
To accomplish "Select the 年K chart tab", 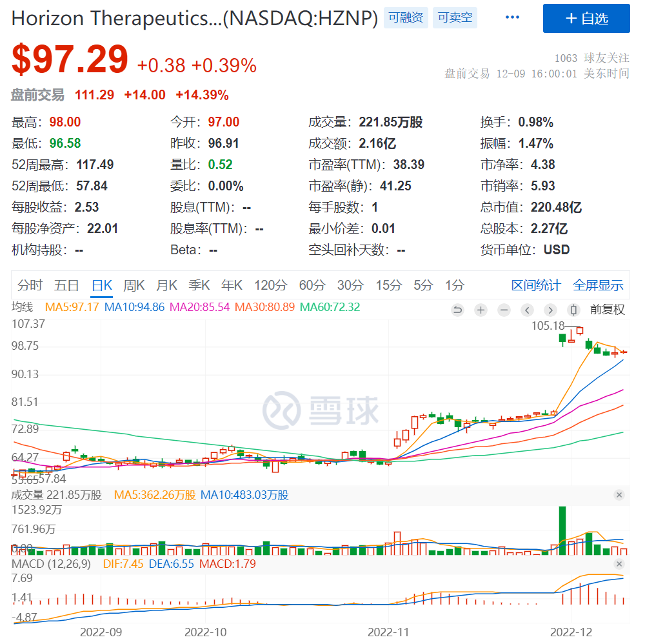I will pyautogui.click(x=232, y=285).
